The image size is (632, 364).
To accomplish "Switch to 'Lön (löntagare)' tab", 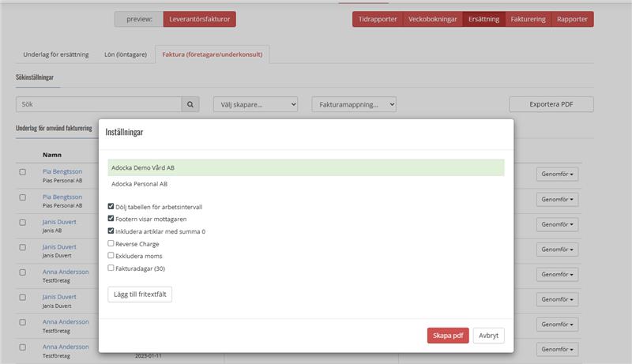I will point(126,54).
